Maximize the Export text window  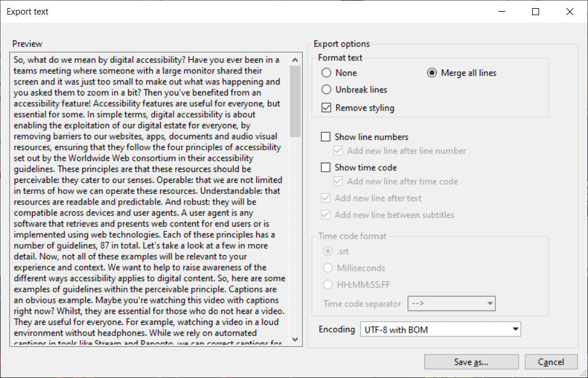pos(536,12)
